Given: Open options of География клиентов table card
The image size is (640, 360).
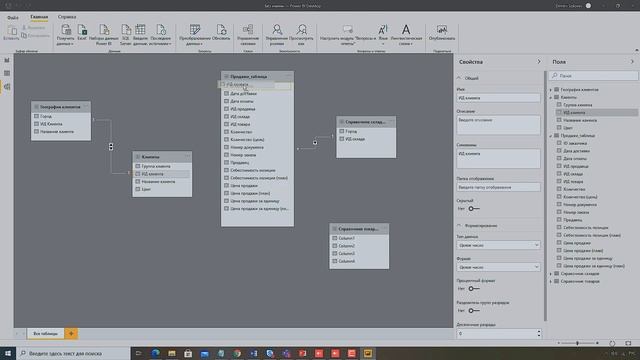Looking at the screenshot, I should tap(86, 107).
